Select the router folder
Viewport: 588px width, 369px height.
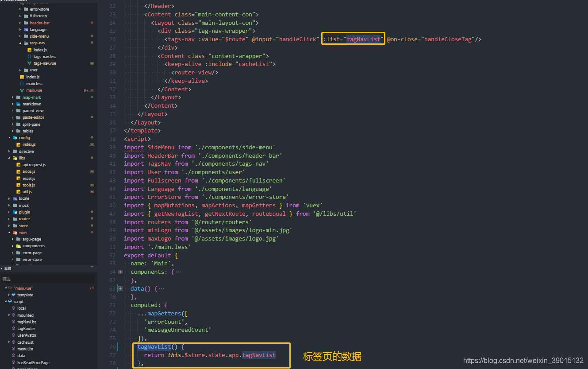(x=24, y=219)
